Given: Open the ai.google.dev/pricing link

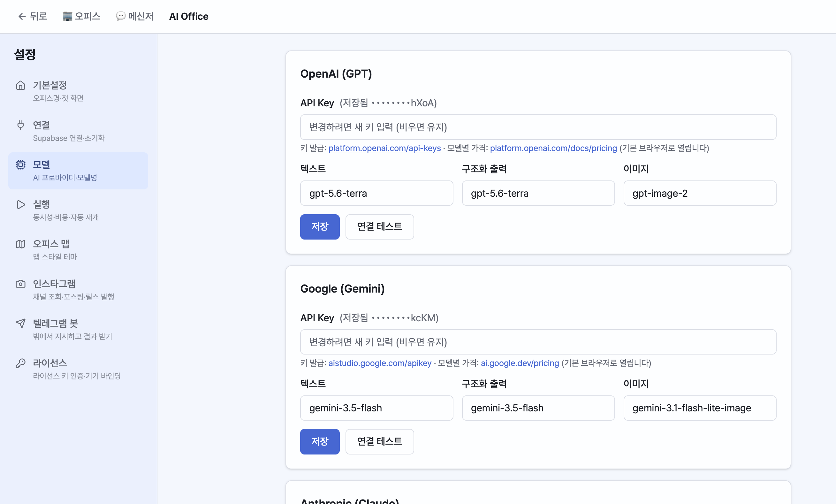Looking at the screenshot, I should tap(520, 363).
